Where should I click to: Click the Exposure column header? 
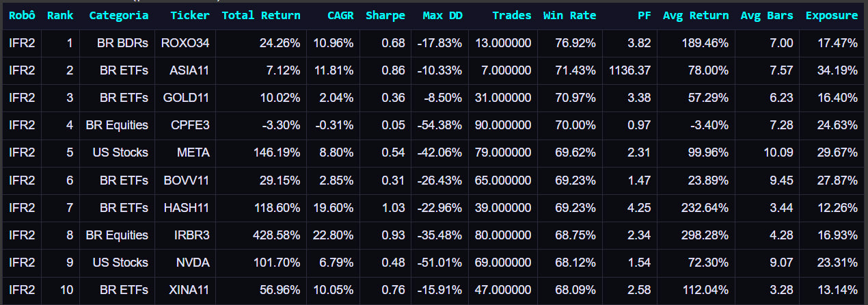coord(831,16)
